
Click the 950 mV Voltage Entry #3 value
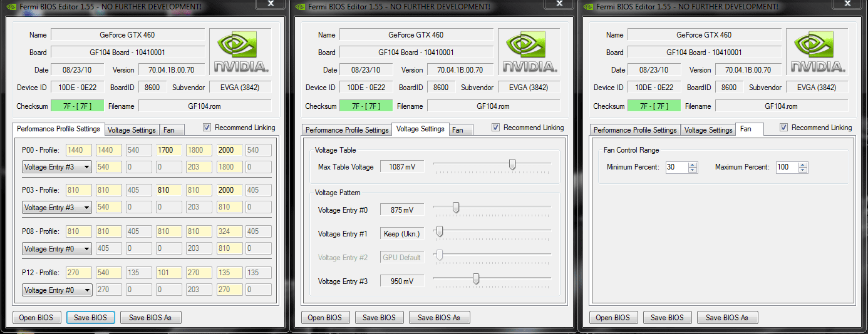click(x=402, y=281)
